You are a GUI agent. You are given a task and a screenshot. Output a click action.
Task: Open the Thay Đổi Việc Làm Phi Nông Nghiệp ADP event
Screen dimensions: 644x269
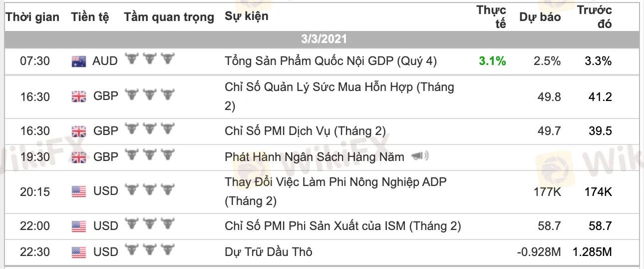pos(335,191)
